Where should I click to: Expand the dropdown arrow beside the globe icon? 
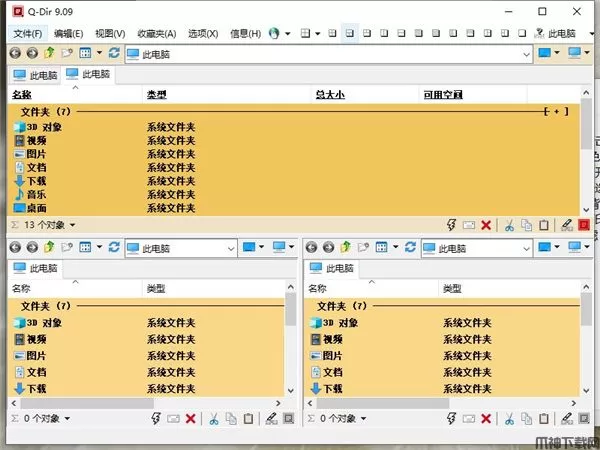click(x=288, y=34)
